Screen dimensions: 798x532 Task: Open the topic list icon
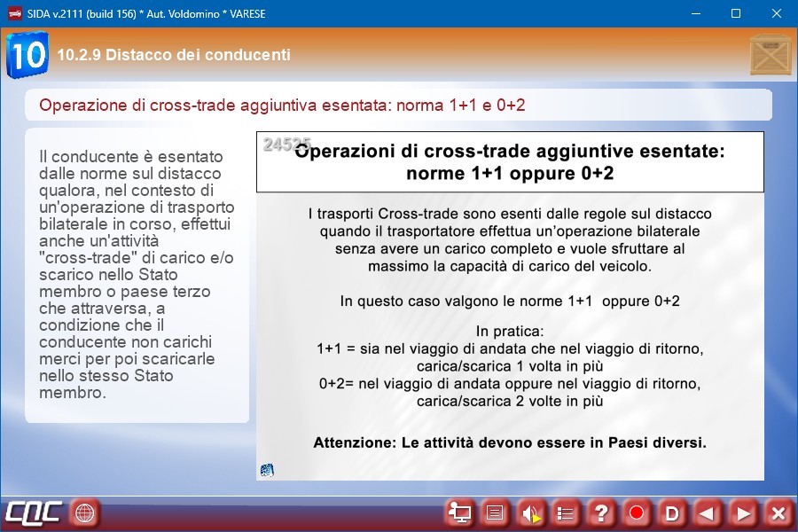[x=566, y=512]
